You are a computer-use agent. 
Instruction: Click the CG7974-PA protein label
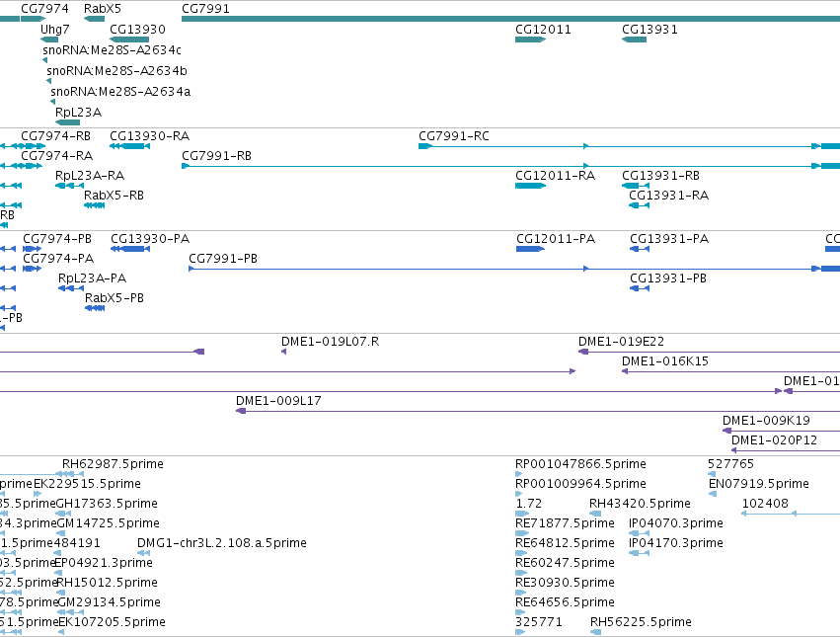tap(58, 259)
